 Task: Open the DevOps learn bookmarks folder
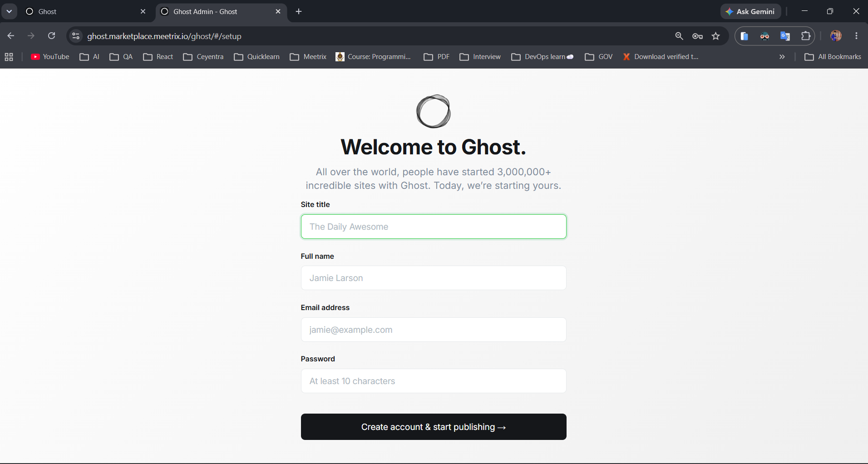[x=542, y=57]
